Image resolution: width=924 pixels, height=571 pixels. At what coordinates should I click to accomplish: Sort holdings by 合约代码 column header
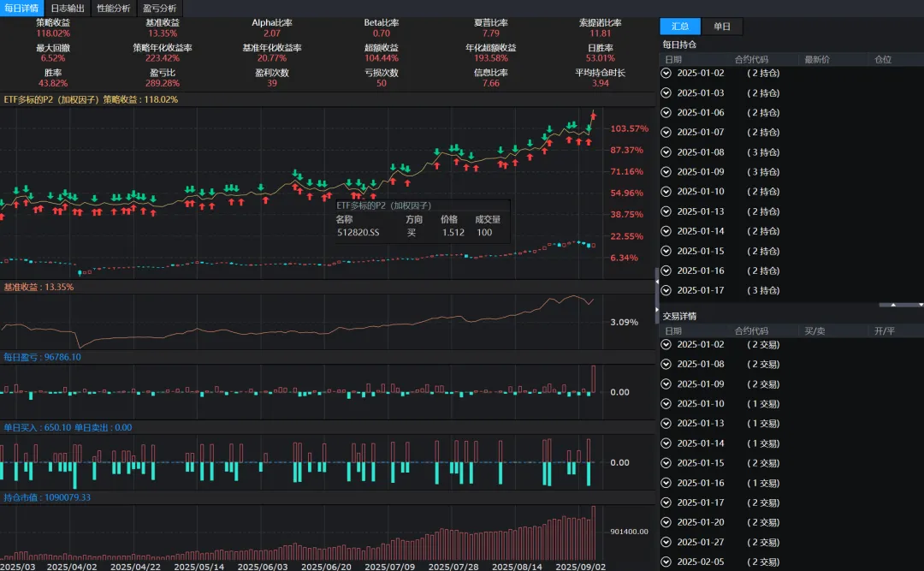click(x=751, y=60)
